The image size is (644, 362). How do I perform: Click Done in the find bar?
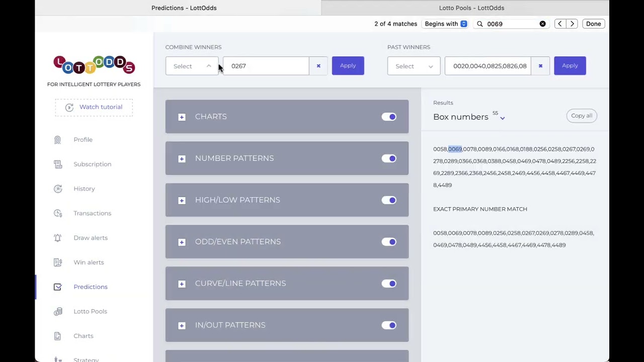pos(593,24)
